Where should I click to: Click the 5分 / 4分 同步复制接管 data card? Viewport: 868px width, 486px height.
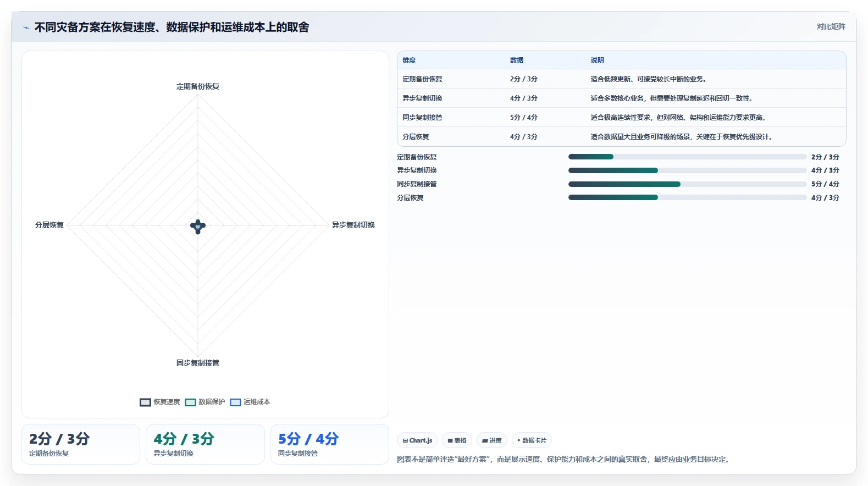[330, 444]
